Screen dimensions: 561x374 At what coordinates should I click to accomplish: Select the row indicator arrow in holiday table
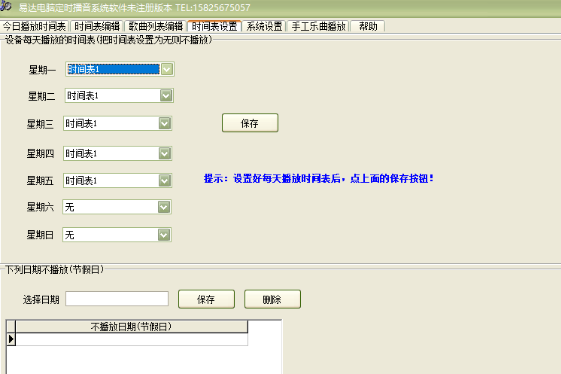[11, 339]
